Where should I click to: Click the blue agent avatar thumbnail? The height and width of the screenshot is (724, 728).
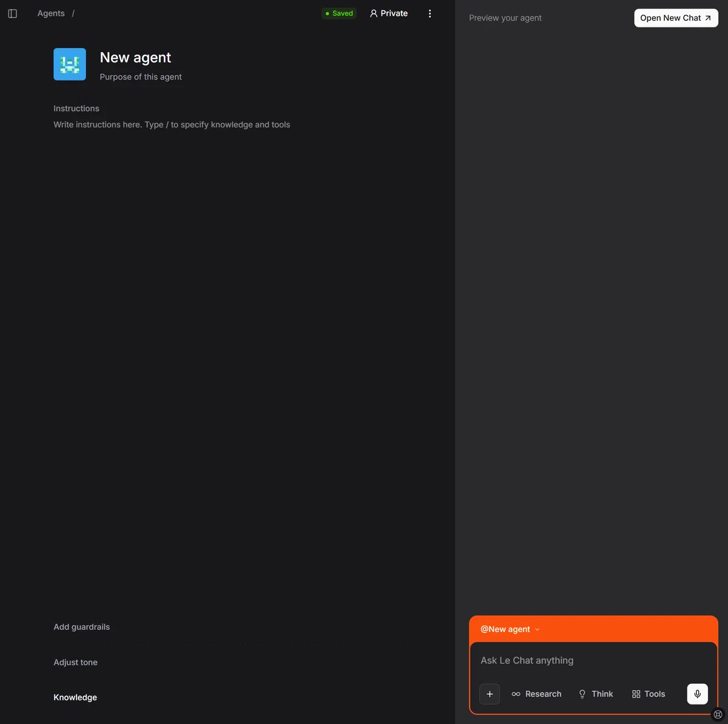pos(70,64)
